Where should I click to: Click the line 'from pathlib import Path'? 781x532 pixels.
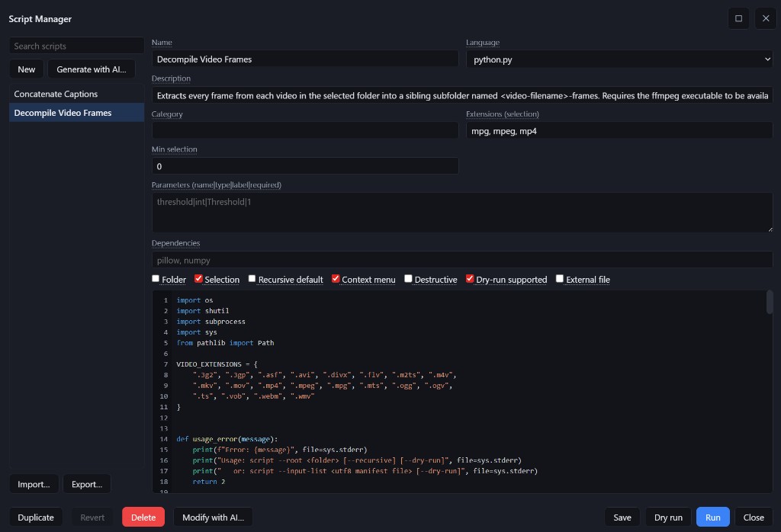pyautogui.click(x=225, y=343)
